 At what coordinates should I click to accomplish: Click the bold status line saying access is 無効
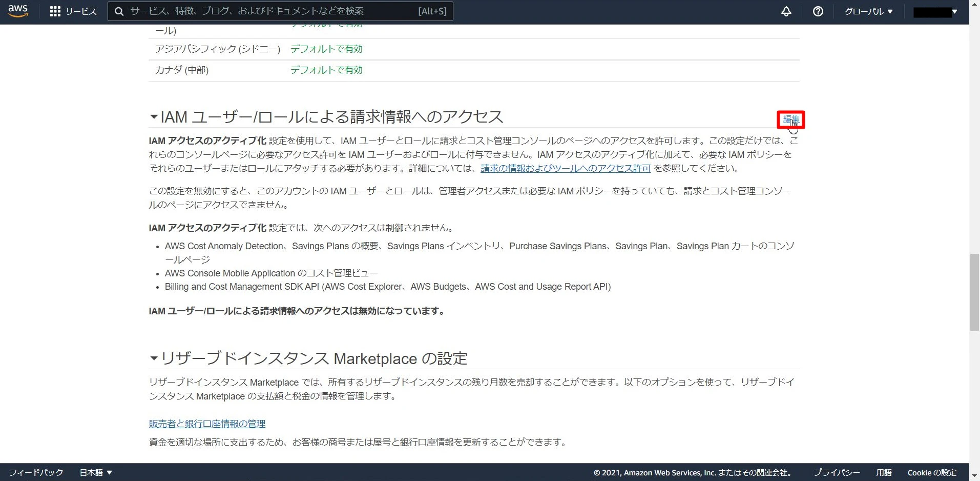point(298,311)
